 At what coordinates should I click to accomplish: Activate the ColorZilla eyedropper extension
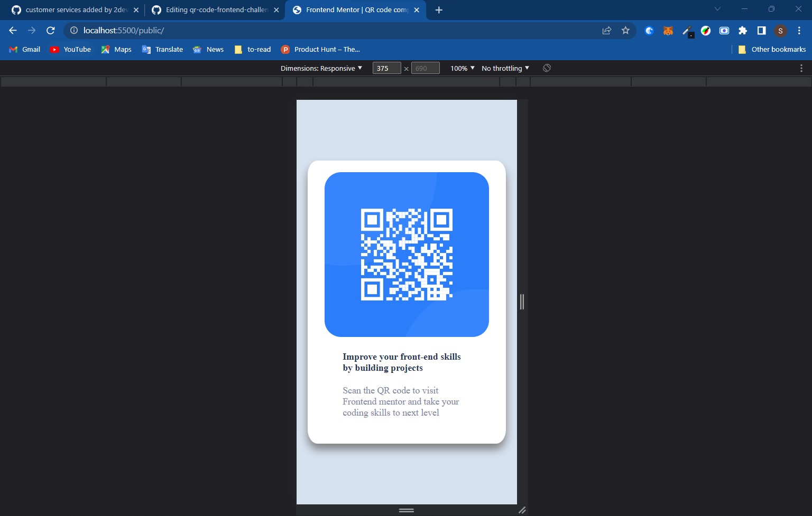pos(687,31)
